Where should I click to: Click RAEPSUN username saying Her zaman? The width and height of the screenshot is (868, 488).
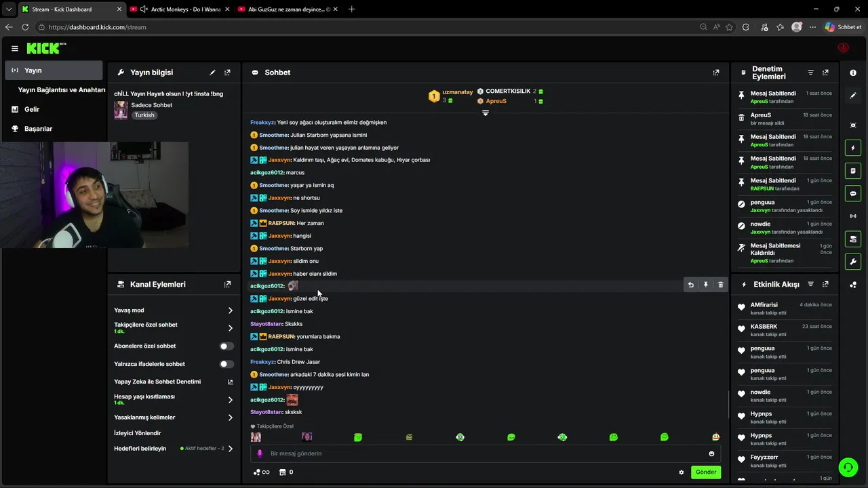click(281, 223)
